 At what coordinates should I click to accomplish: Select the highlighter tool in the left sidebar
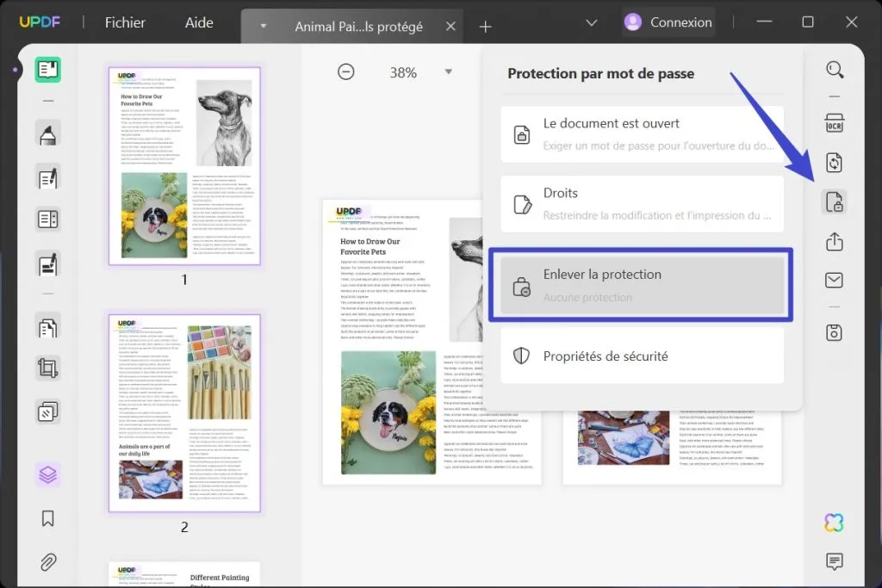(x=47, y=133)
